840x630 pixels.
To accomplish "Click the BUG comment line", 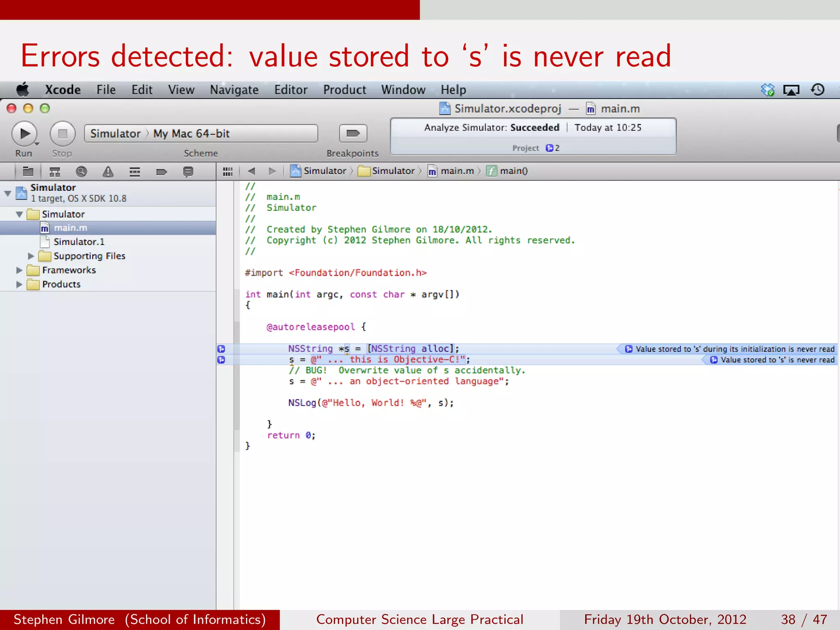I will click(x=407, y=370).
